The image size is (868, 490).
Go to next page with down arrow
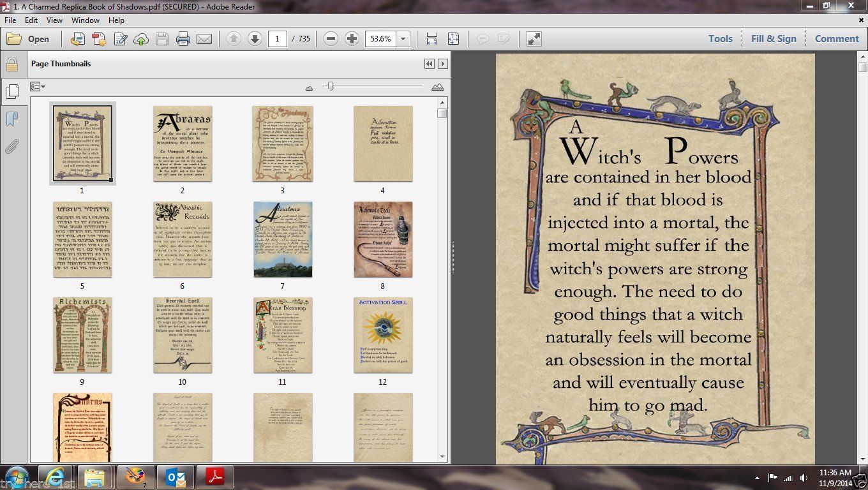coord(255,39)
